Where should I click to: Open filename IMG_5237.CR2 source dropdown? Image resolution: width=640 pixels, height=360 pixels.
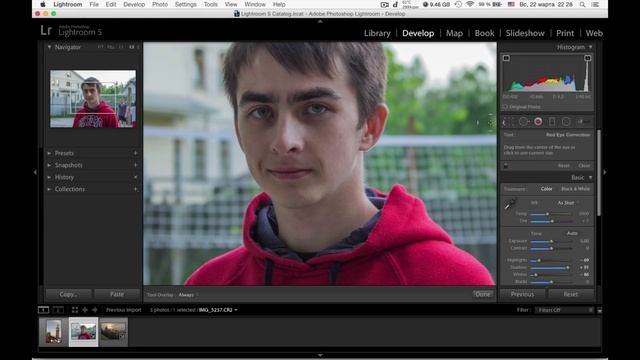(x=218, y=310)
